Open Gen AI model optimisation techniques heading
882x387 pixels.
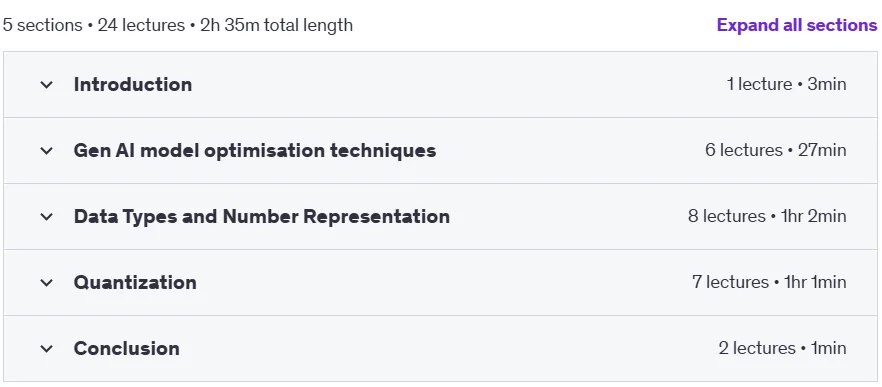[255, 151]
